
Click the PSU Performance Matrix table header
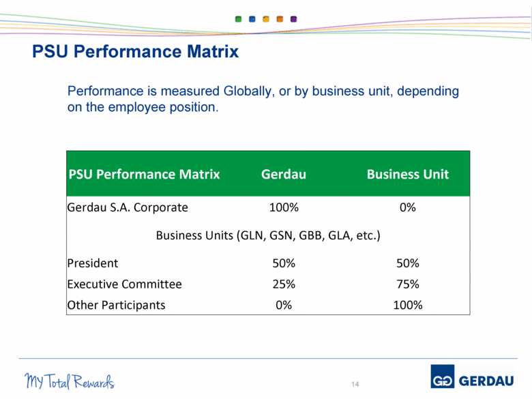click(144, 174)
